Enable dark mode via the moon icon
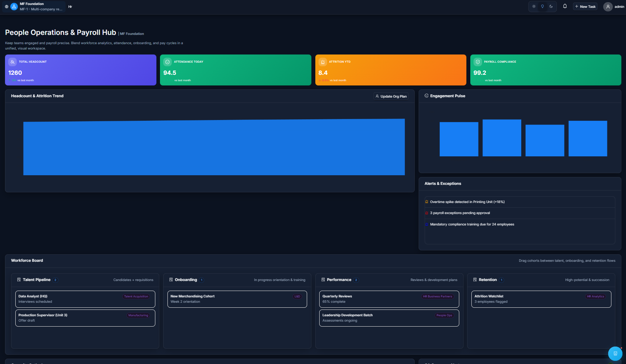 pyautogui.click(x=551, y=6)
